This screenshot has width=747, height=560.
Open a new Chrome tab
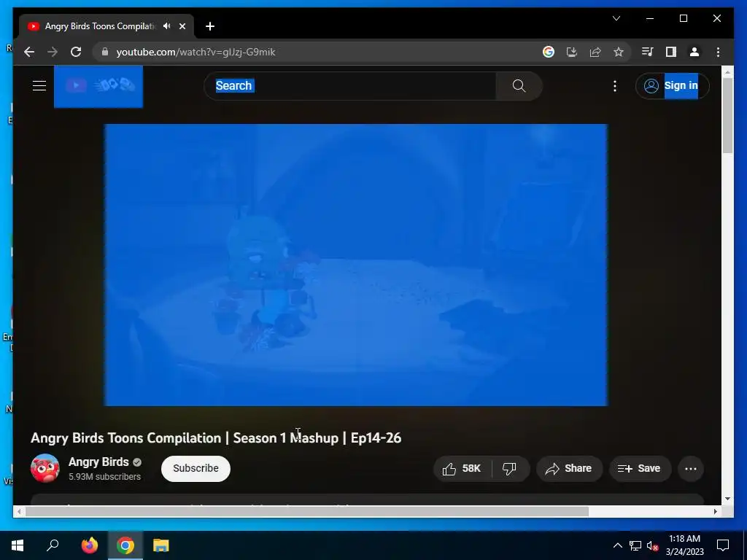(209, 26)
